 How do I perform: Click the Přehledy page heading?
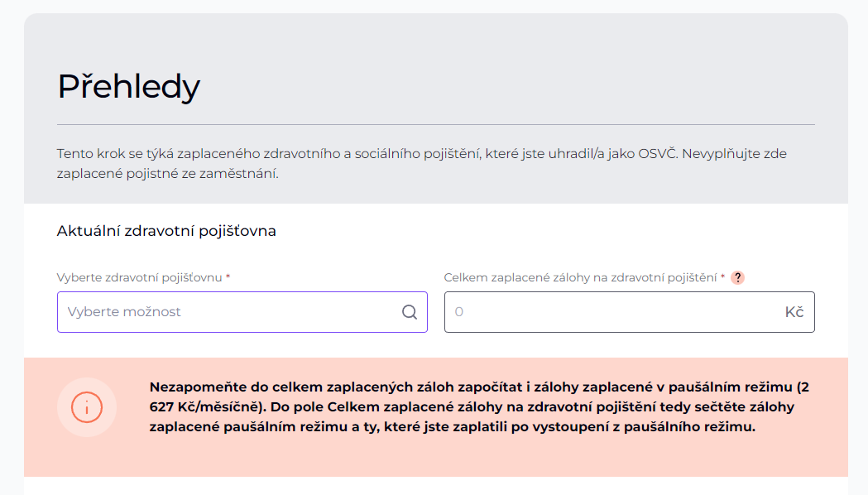(x=128, y=85)
